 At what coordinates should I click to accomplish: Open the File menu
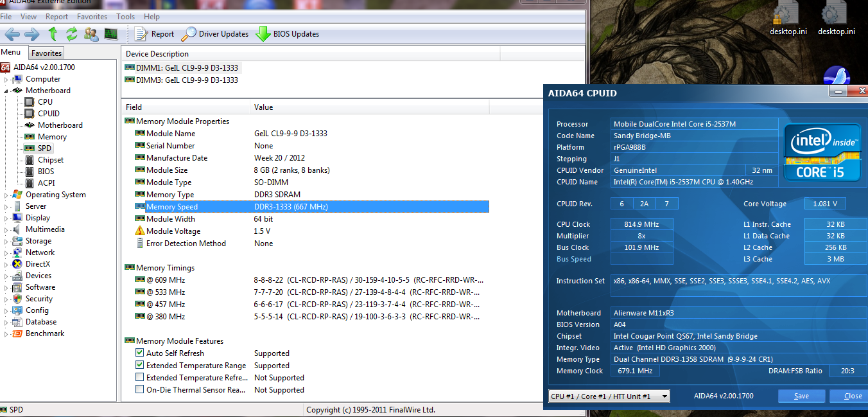[6, 16]
